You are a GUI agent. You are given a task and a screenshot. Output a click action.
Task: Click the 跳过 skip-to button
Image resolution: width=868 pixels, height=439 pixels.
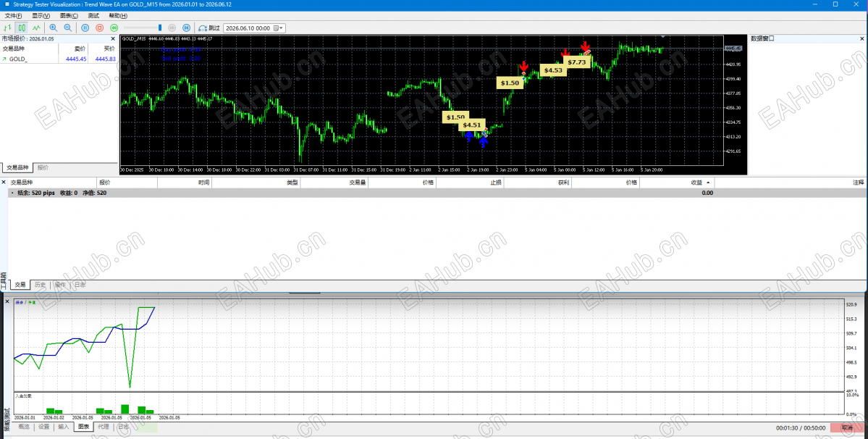click(x=209, y=28)
